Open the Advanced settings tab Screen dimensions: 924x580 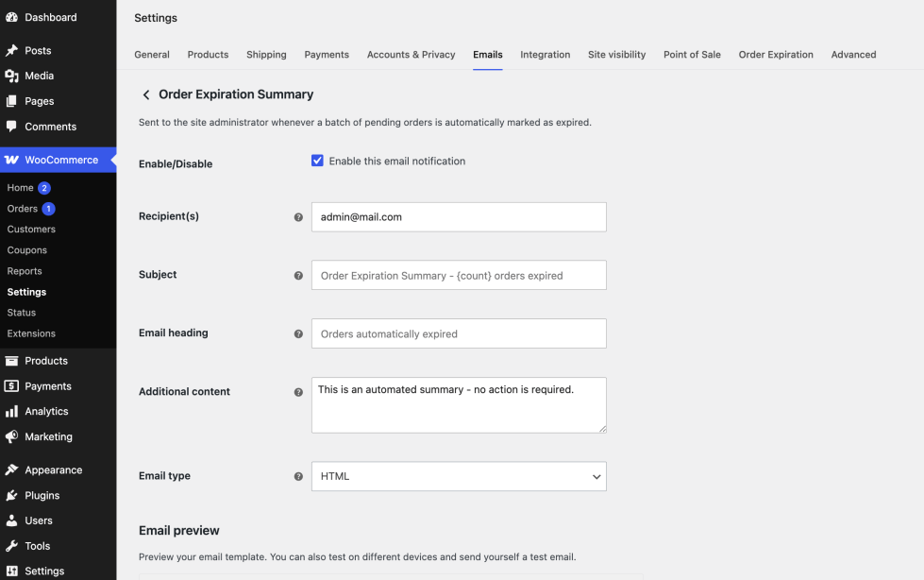pyautogui.click(x=853, y=54)
